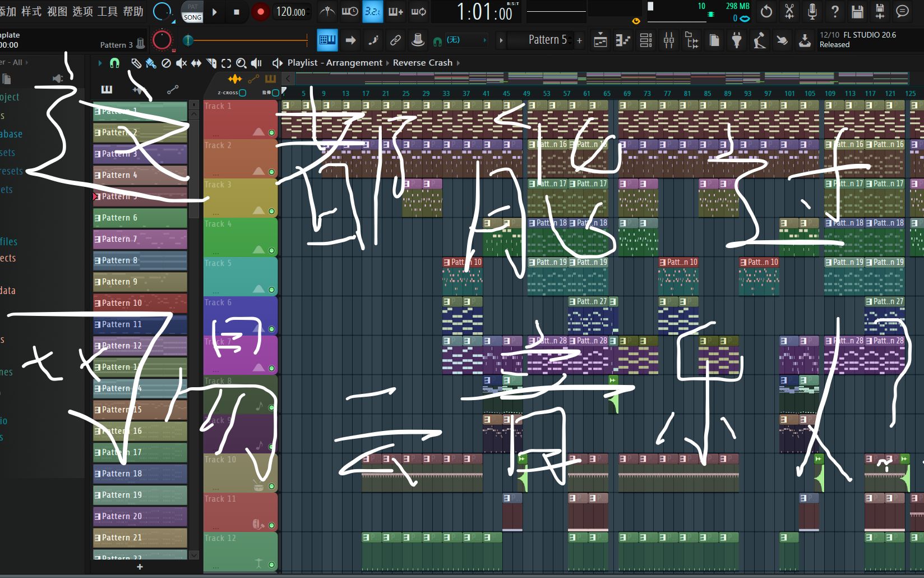This screenshot has height=578, width=924.
Task: Click the Reverse Crash breadcrumb label
Action: [422, 62]
